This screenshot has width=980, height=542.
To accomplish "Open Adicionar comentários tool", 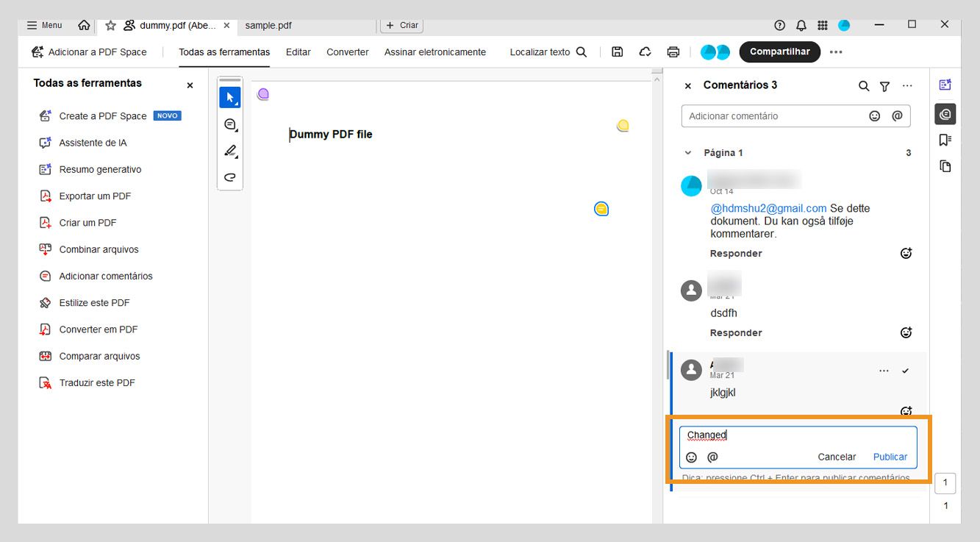I will coord(96,276).
